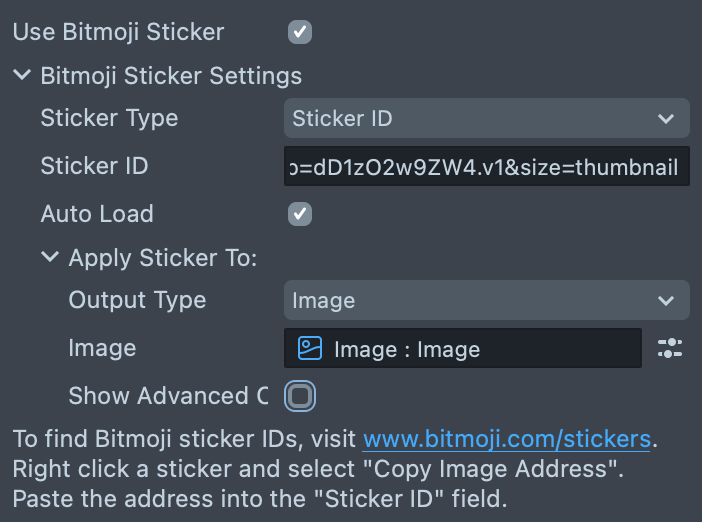This screenshot has height=522, width=702.
Task: Enable the Show Advanced checkbox
Action: point(300,397)
